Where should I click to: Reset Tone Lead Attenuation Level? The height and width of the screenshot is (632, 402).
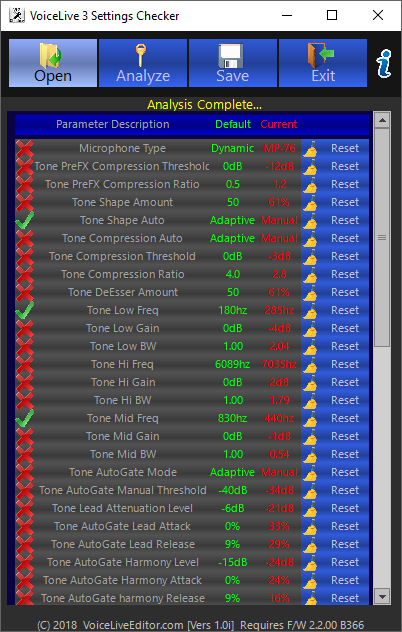pyautogui.click(x=345, y=508)
